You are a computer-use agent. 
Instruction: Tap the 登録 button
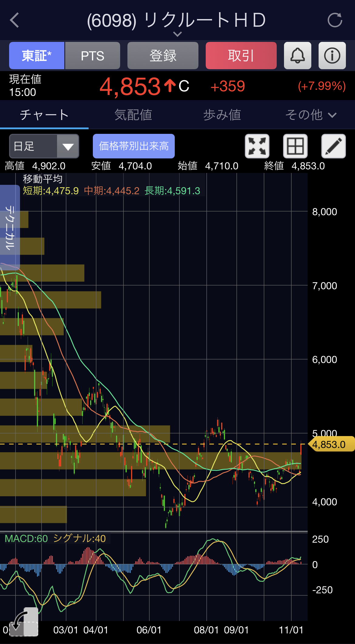point(163,56)
